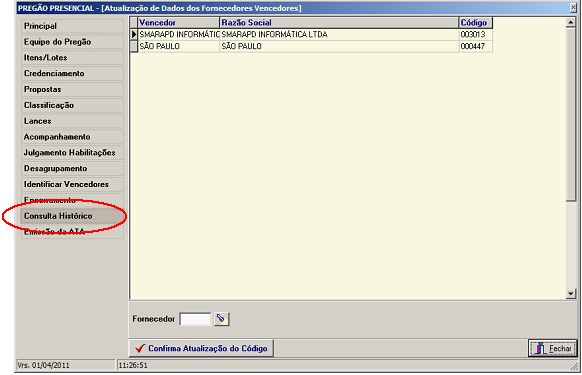The height and width of the screenshot is (375, 582).
Task: Click row indicator arrow of SMARAPD row
Action: (134, 35)
